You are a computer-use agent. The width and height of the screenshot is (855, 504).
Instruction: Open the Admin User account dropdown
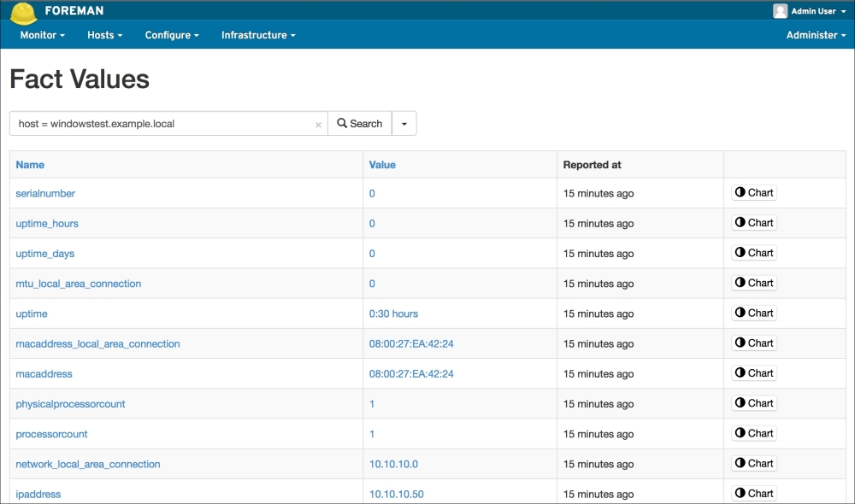(812, 11)
